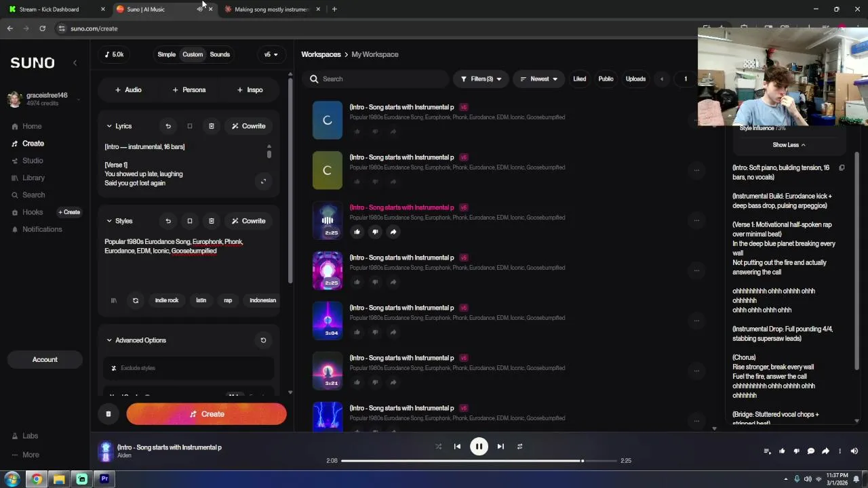Delete the lyrics with trash icon
This screenshot has width=868, height=488.
click(x=211, y=126)
